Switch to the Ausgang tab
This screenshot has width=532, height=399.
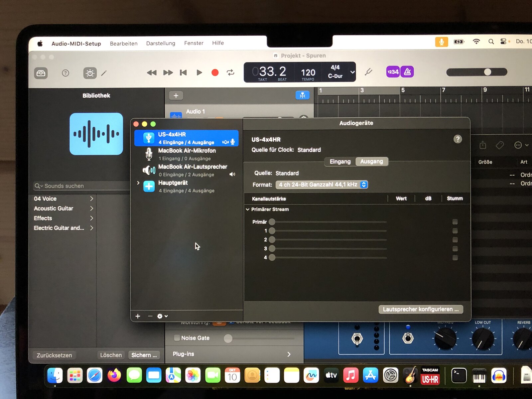click(x=372, y=162)
